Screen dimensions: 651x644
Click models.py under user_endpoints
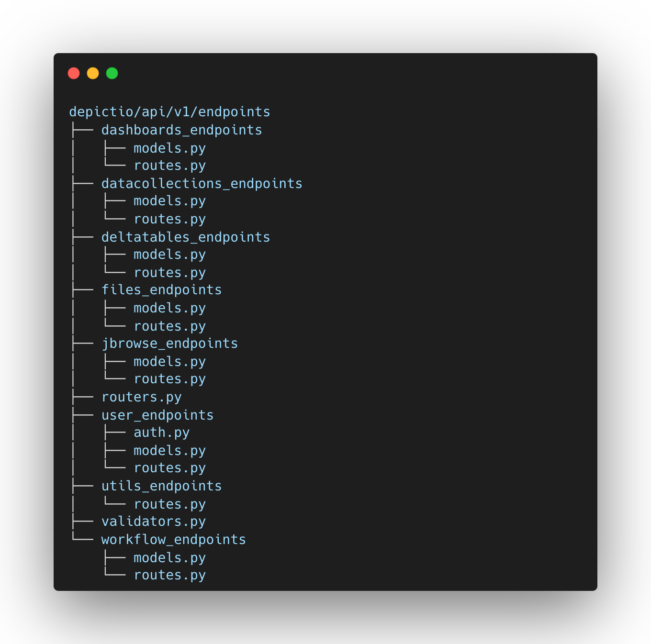tap(169, 451)
